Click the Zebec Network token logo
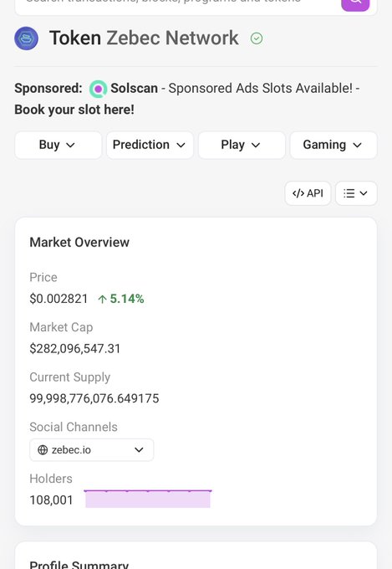392x569 pixels. [26, 38]
